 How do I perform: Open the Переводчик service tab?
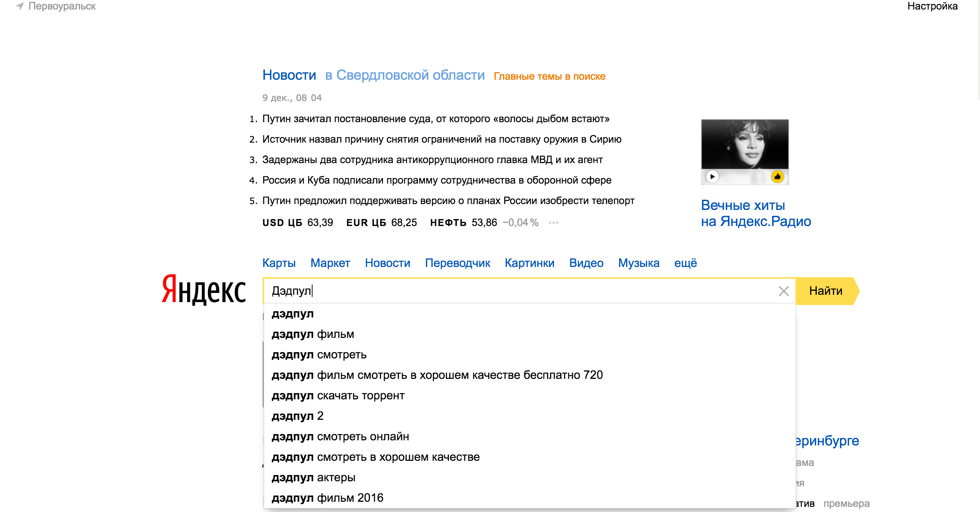457,263
